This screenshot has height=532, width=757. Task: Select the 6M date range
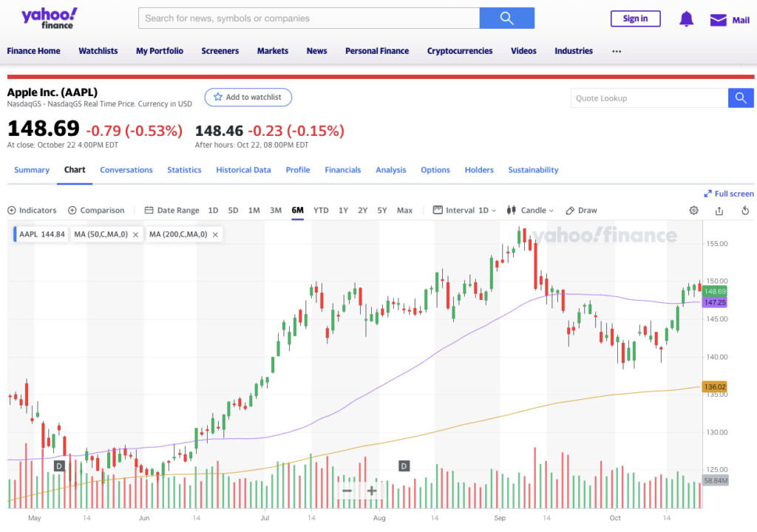[x=297, y=211]
